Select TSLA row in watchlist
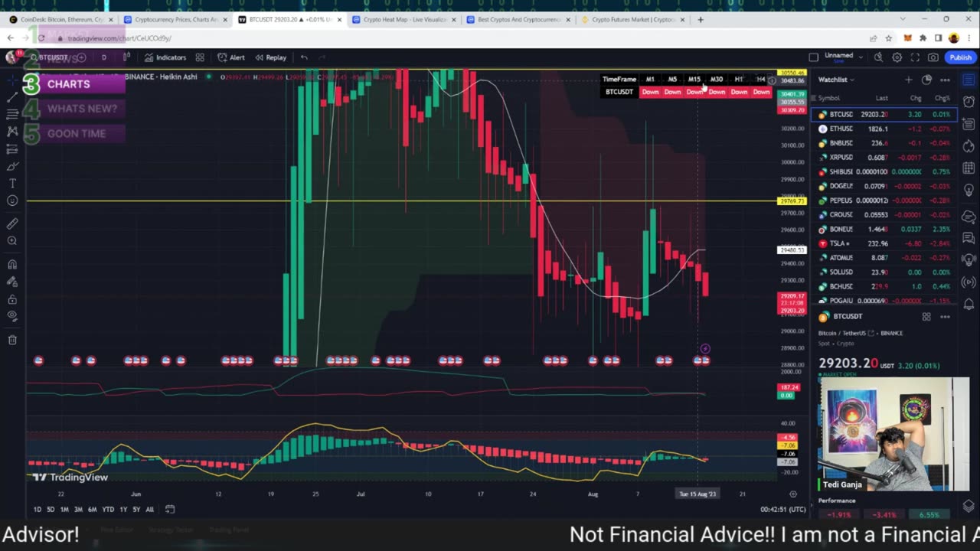This screenshot has width=980, height=551. pos(884,243)
